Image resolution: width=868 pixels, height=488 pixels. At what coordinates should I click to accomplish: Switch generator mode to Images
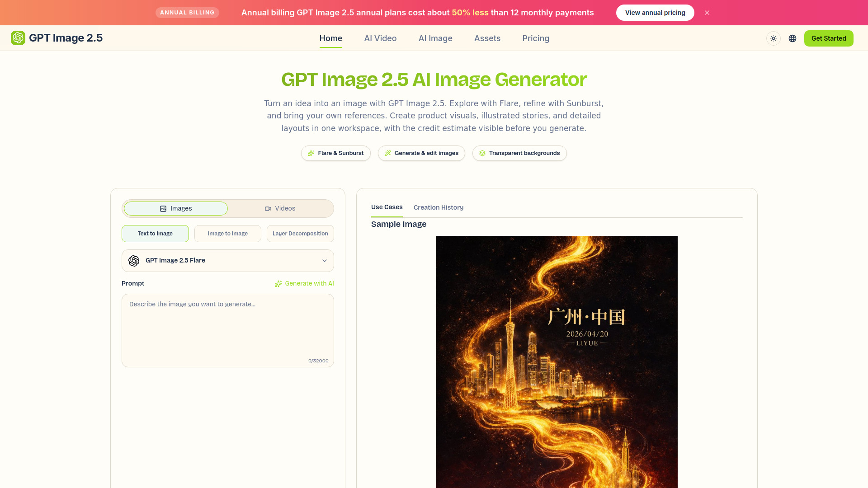[x=176, y=209]
